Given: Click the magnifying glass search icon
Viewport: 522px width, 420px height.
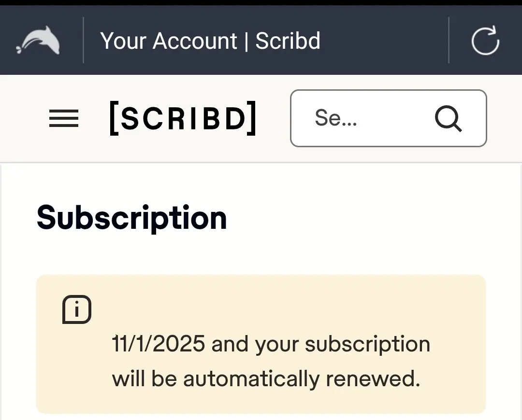Looking at the screenshot, I should pyautogui.click(x=448, y=118).
